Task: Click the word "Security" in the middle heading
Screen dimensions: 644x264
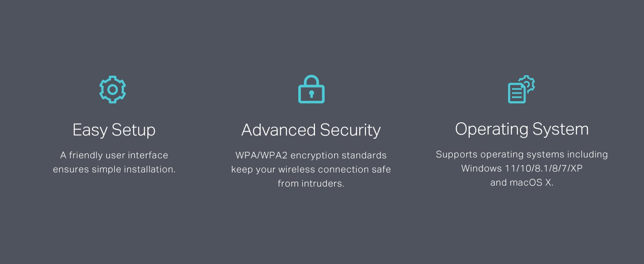Action: click(x=350, y=130)
